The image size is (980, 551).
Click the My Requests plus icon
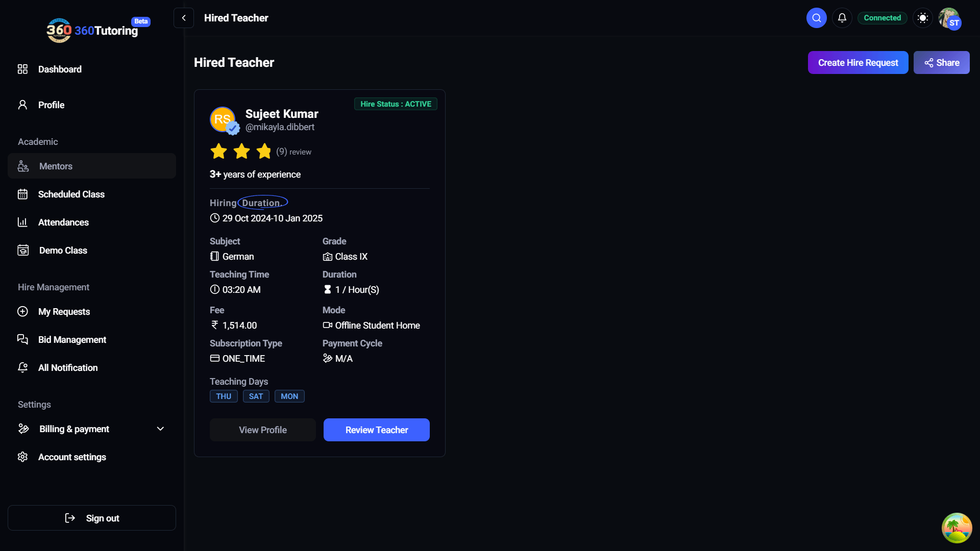point(22,312)
